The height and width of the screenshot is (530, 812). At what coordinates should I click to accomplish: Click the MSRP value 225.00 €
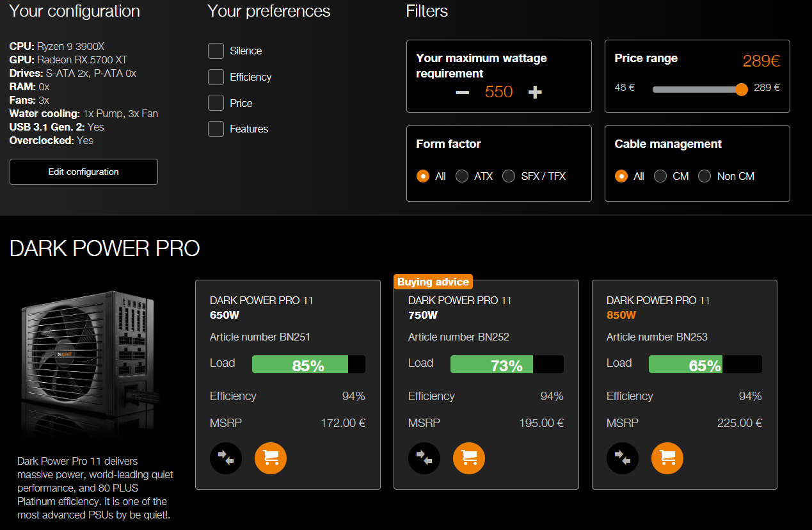coord(740,422)
